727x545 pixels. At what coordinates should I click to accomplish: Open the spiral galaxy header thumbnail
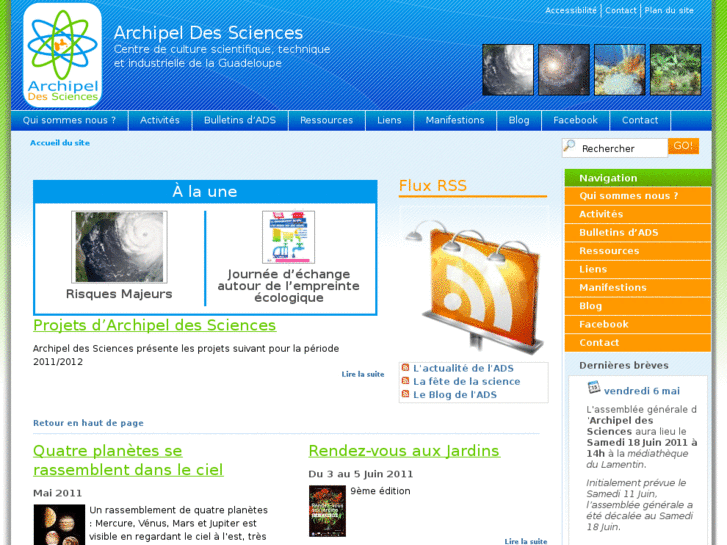(564, 70)
